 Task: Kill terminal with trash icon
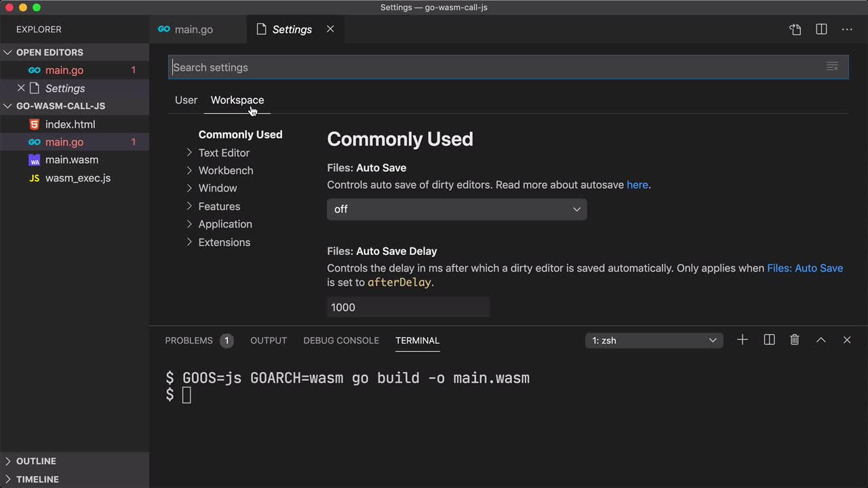(x=795, y=340)
